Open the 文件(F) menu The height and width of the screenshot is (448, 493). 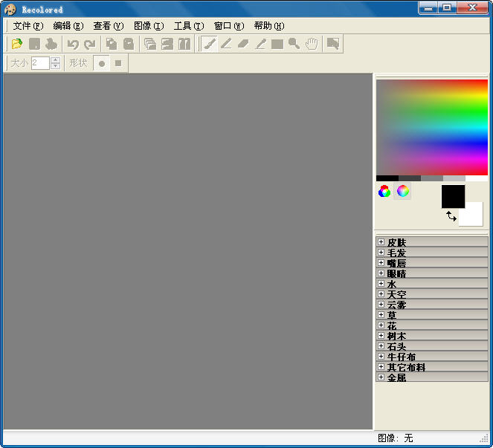point(28,26)
